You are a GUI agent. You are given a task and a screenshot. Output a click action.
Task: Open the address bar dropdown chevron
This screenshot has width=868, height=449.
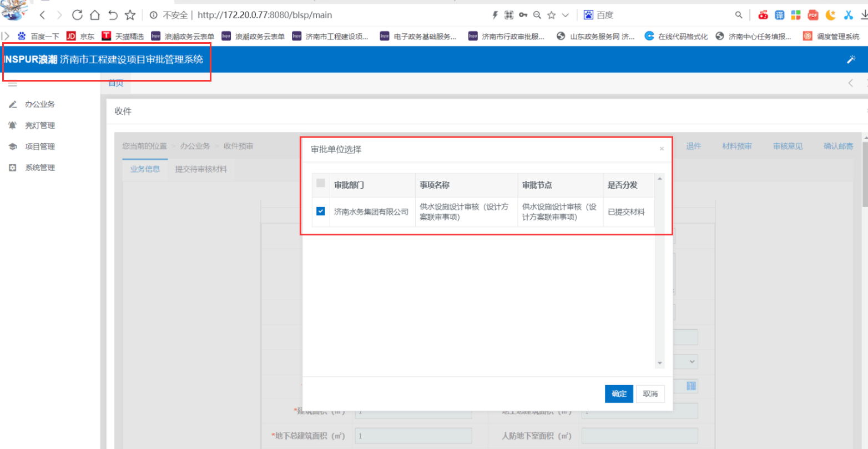point(566,15)
